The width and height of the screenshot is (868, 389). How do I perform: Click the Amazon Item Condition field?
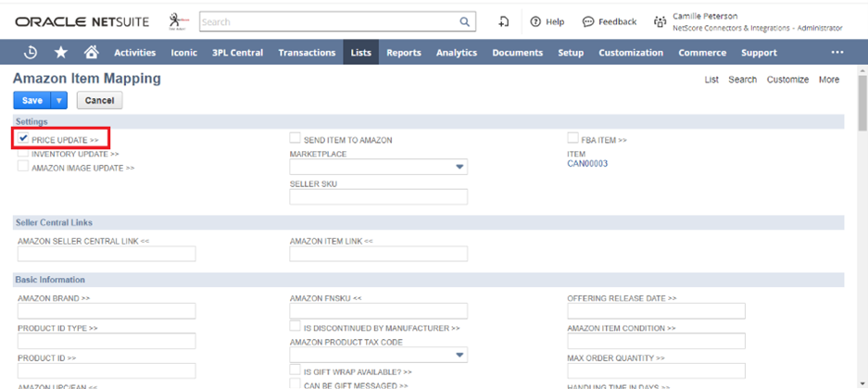657,341
